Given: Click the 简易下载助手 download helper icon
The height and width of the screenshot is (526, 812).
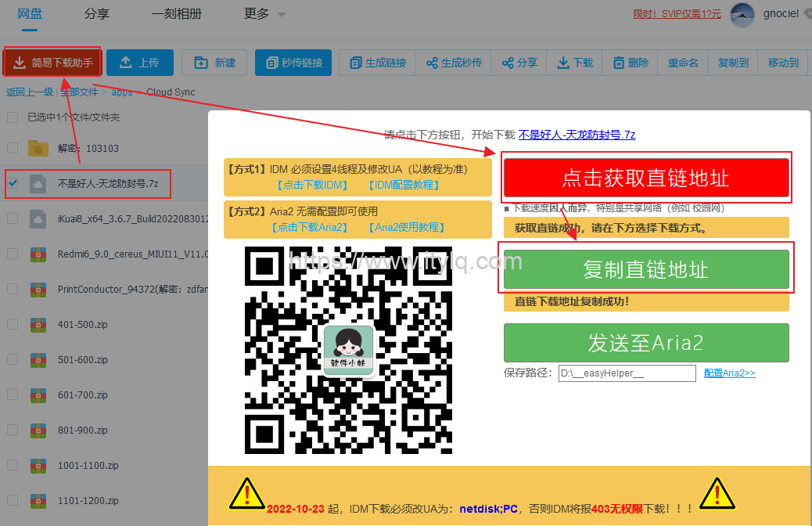Looking at the screenshot, I should [20, 63].
